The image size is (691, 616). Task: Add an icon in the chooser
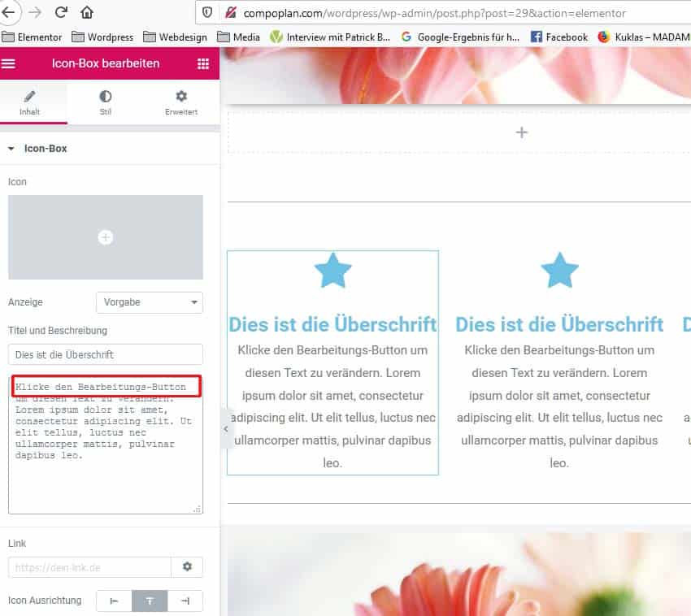click(106, 237)
